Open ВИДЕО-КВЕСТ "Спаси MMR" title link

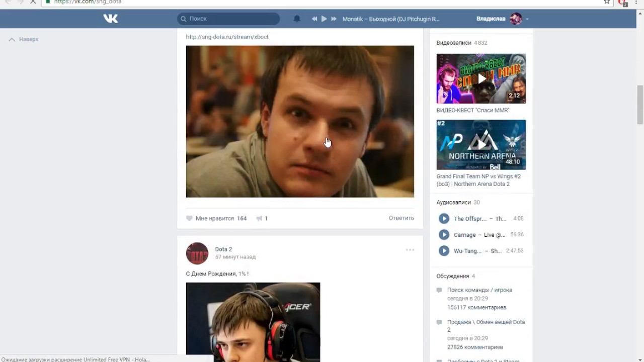click(473, 110)
